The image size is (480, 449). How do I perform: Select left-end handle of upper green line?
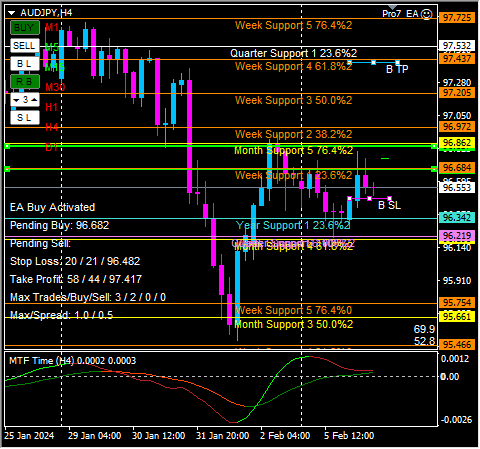click(x=7, y=146)
